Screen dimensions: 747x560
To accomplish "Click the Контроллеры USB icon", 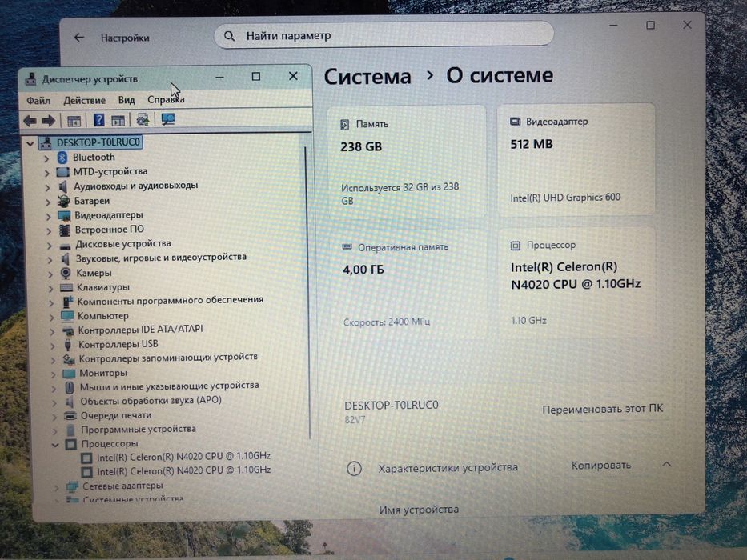I will pos(67,345).
